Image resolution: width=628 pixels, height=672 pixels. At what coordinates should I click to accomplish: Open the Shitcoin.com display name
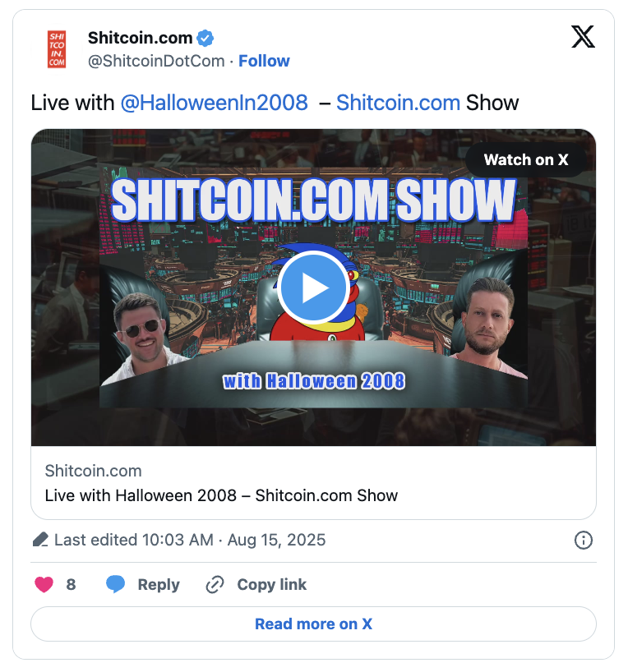click(140, 38)
